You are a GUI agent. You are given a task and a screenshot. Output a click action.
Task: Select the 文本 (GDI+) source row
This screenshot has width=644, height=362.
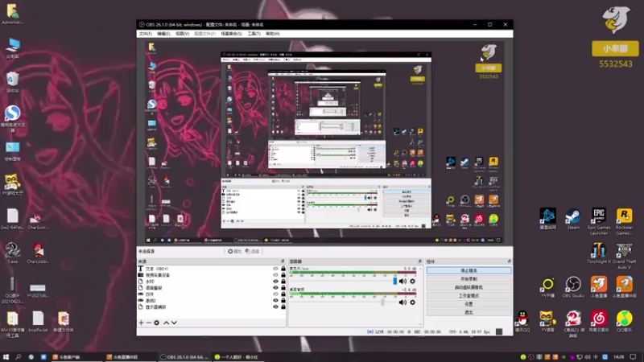point(212,269)
